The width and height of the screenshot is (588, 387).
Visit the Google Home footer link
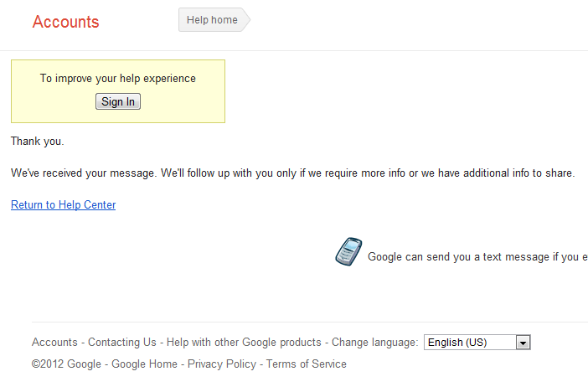pyautogui.click(x=144, y=364)
